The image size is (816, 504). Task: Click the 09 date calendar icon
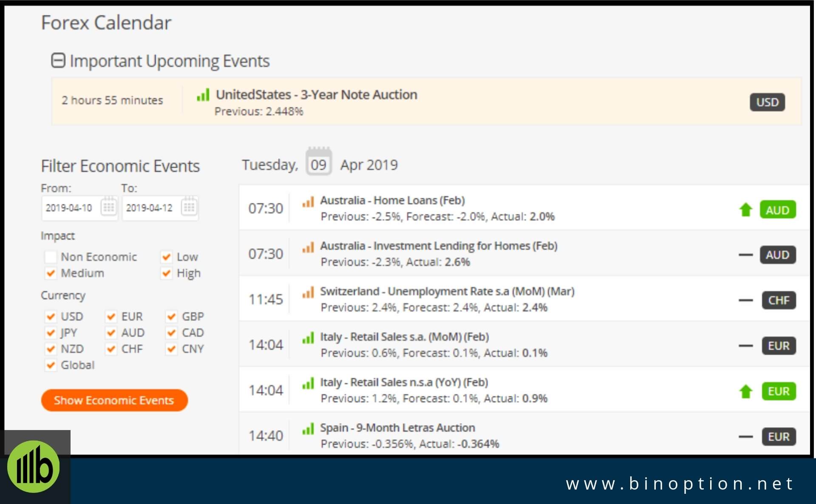pos(318,162)
